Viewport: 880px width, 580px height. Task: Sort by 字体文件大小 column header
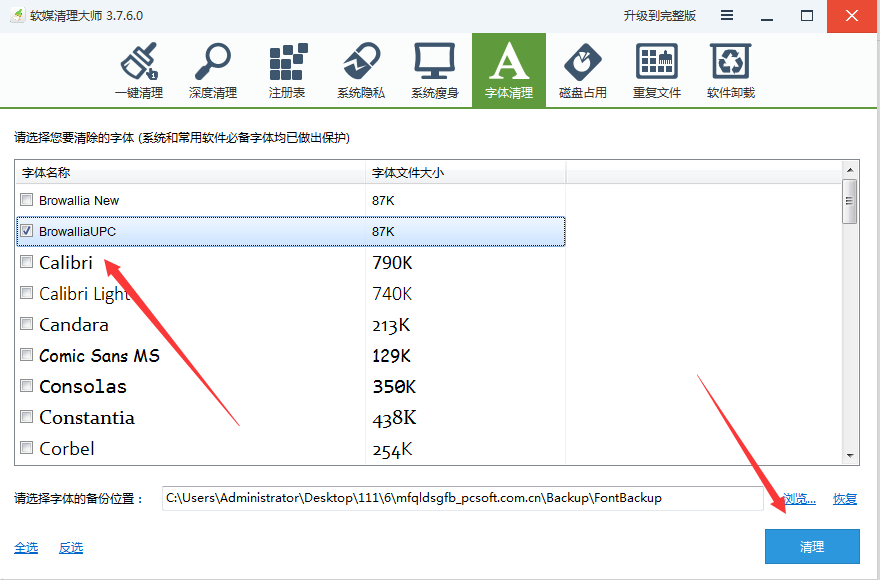point(465,173)
